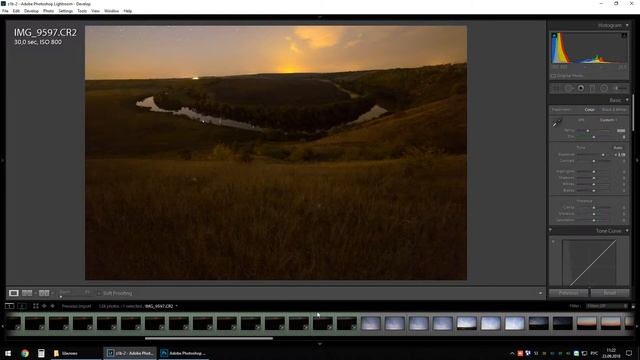Open the Tools menu
Image resolution: width=640 pixels, height=360 pixels.
point(82,11)
